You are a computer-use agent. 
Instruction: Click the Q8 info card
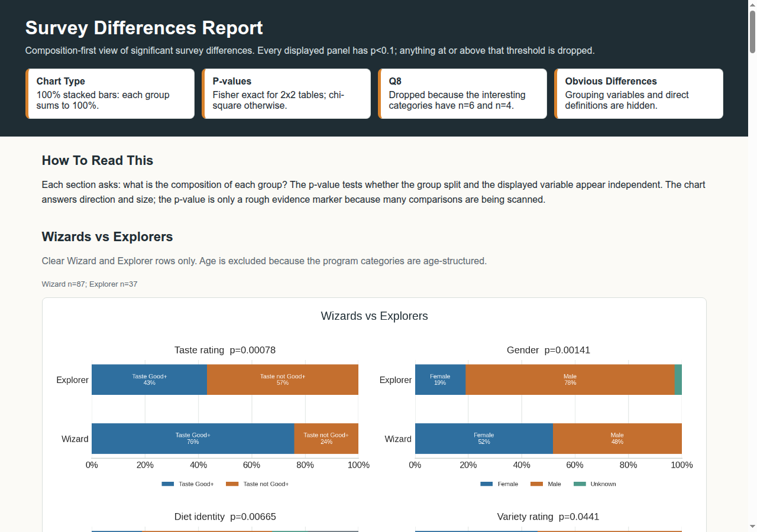pos(462,94)
